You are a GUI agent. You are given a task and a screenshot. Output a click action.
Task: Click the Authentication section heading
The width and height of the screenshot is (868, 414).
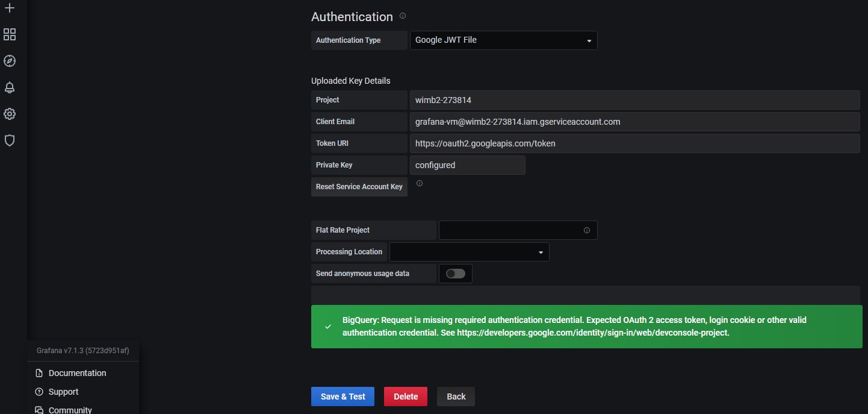tap(352, 17)
